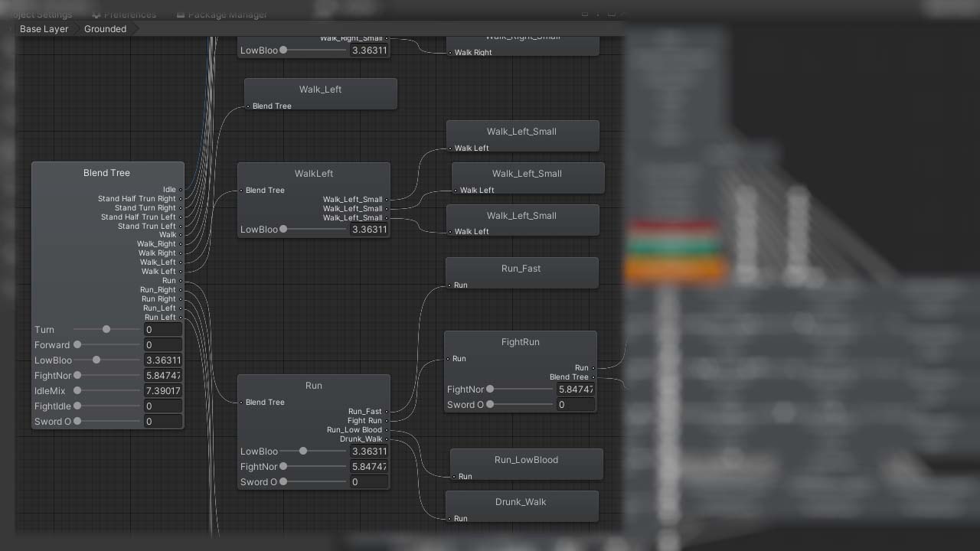Click the LowBloo slider handle in Run node
The width and height of the screenshot is (980, 551).
pos(303,451)
